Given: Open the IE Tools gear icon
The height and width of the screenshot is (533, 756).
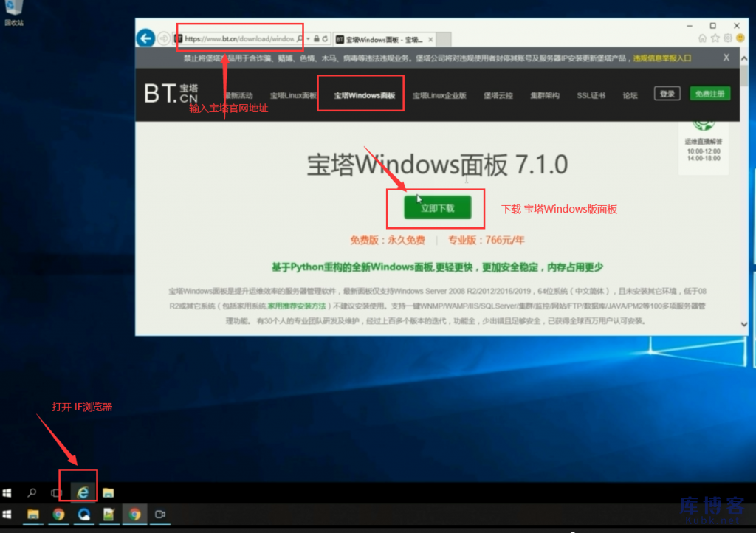Looking at the screenshot, I should tap(727, 38).
